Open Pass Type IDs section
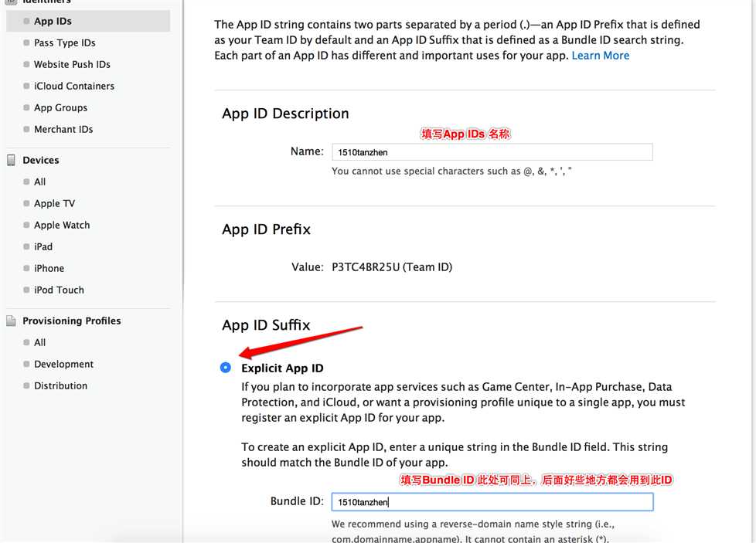Image resolution: width=756 pixels, height=543 pixels. click(x=65, y=43)
